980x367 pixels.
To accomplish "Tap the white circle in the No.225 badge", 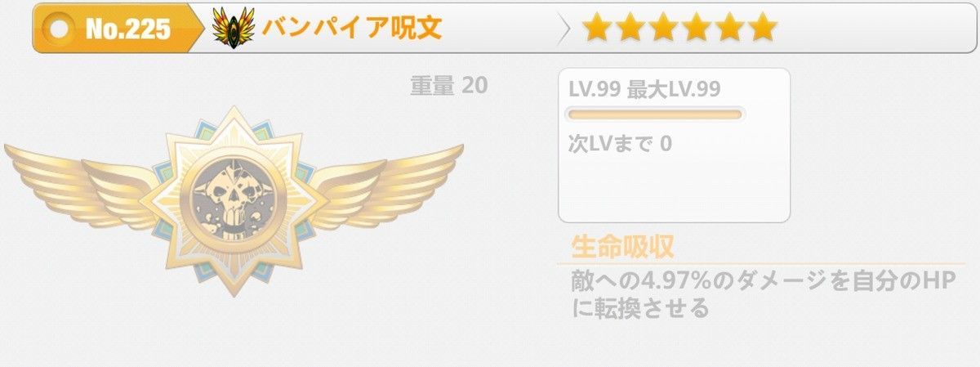I will pyautogui.click(x=60, y=29).
